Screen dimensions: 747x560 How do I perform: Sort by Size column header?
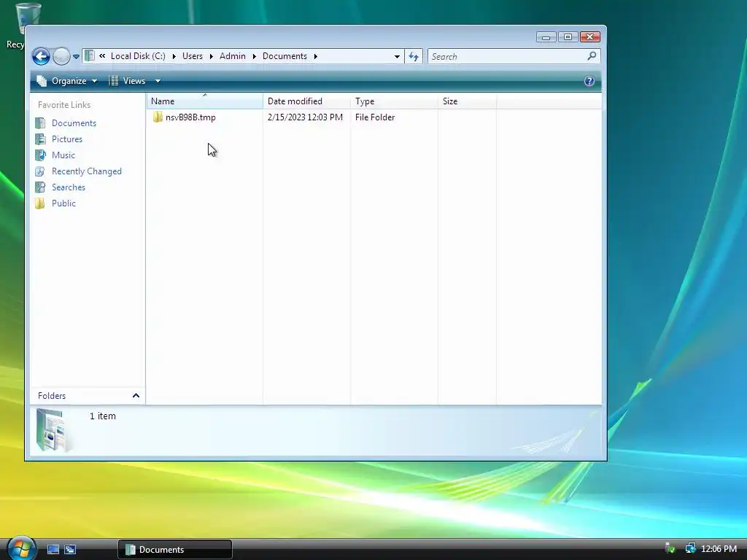[x=467, y=101]
